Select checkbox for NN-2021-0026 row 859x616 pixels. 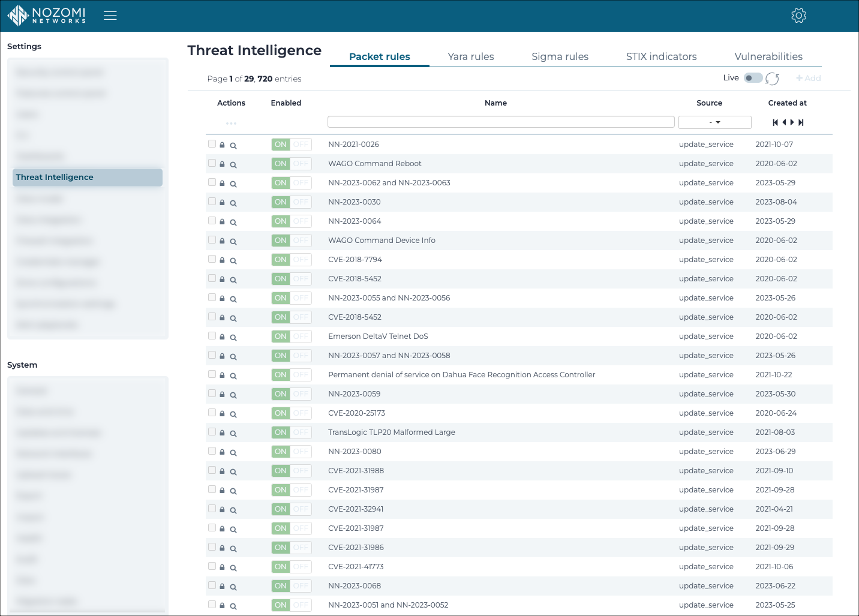pos(212,144)
